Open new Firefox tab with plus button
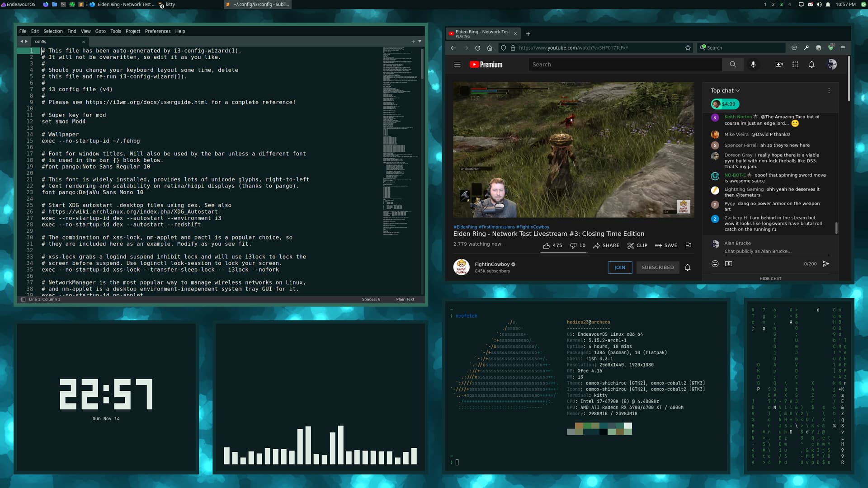This screenshot has height=488, width=868. (528, 33)
